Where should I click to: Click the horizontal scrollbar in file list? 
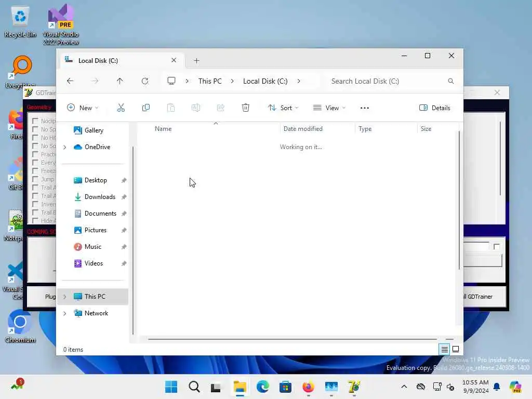point(292,339)
